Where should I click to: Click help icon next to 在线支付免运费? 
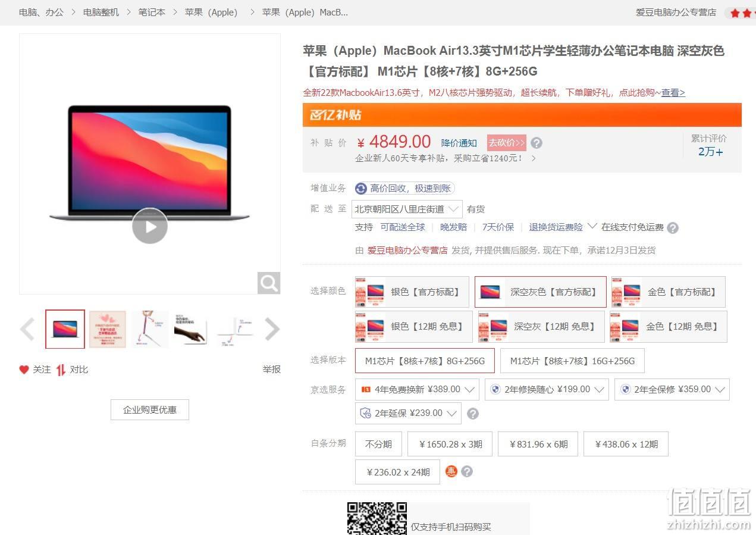(673, 227)
